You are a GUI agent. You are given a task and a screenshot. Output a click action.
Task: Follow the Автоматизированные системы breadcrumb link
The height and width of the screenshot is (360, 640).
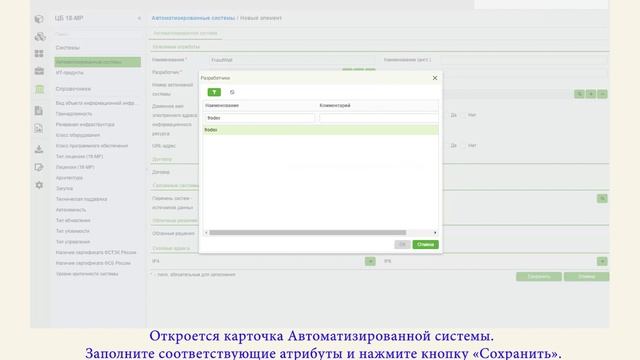193,18
